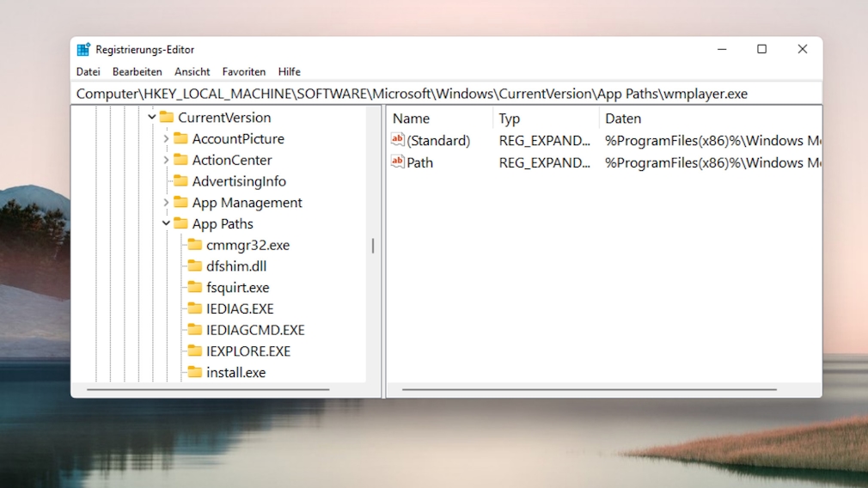Click the IEXPLORE.EXE folder icon

point(195,351)
